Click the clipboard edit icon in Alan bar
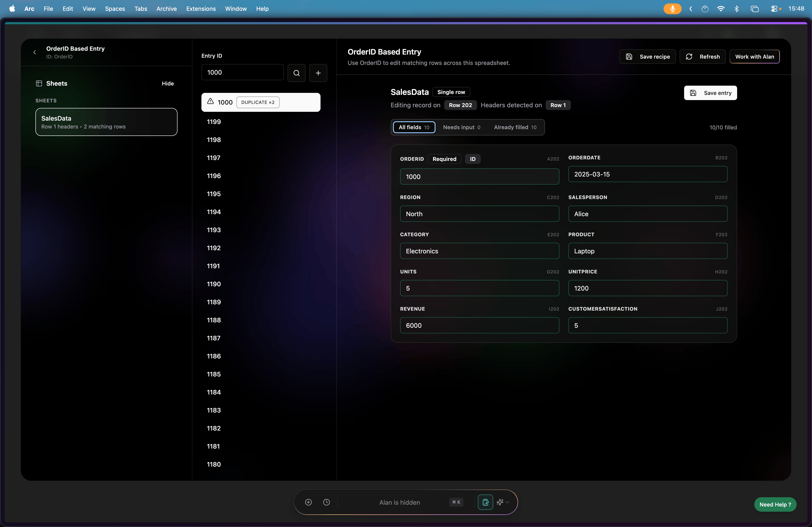The height and width of the screenshot is (527, 812). [485, 502]
